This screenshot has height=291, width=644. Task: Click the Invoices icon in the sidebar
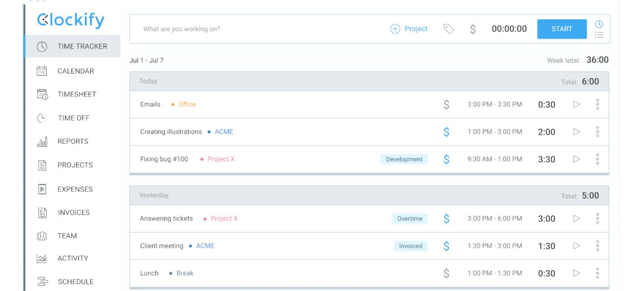coord(42,213)
